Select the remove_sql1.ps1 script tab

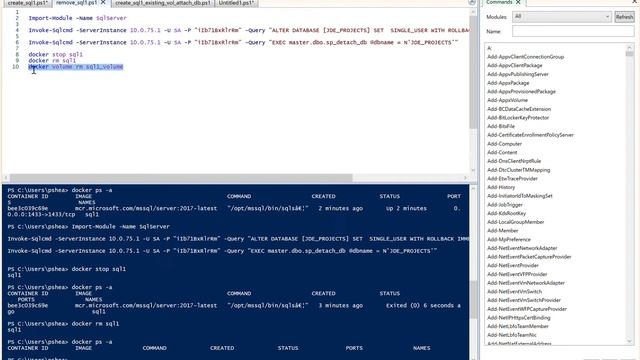(x=76, y=3)
